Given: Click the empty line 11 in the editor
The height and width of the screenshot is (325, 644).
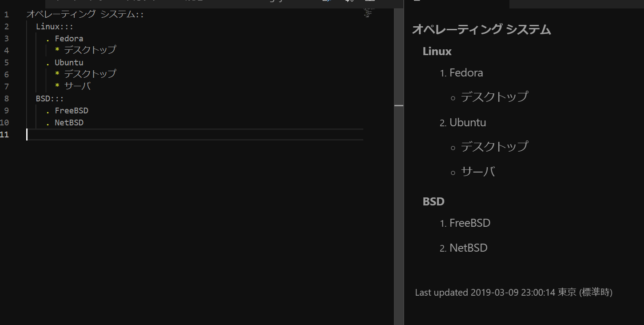Looking at the screenshot, I should [133, 134].
